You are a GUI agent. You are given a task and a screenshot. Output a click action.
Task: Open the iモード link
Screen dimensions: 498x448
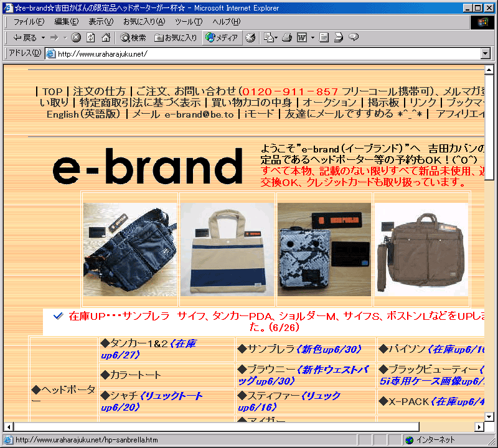pos(259,114)
